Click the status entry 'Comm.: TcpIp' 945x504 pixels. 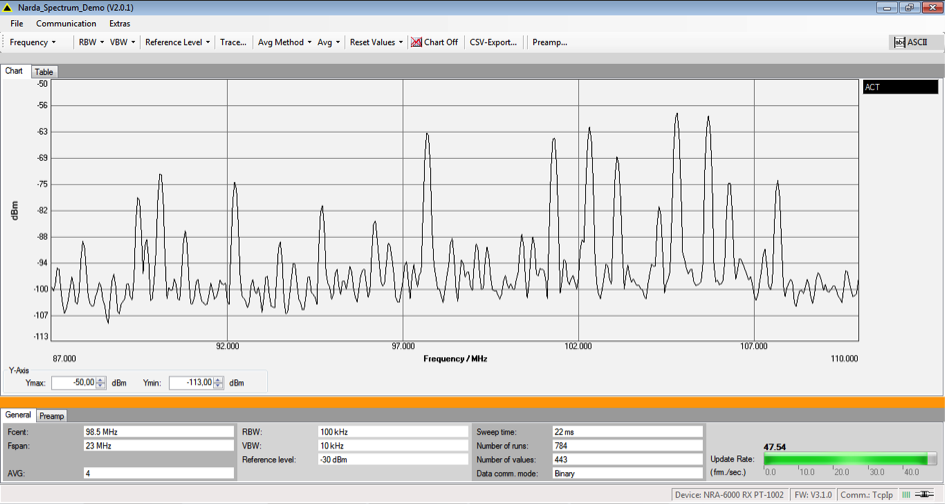tap(867, 495)
